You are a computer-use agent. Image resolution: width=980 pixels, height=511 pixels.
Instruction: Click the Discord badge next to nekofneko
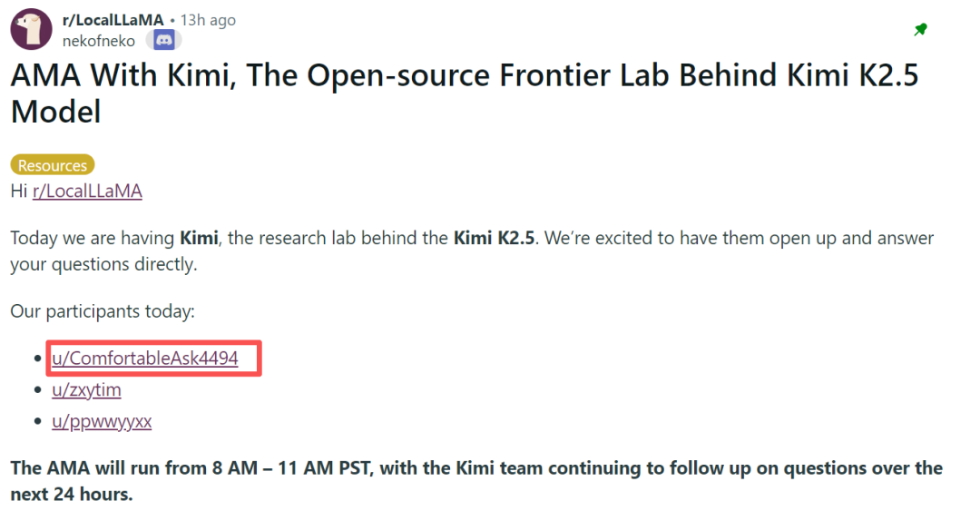click(x=164, y=40)
